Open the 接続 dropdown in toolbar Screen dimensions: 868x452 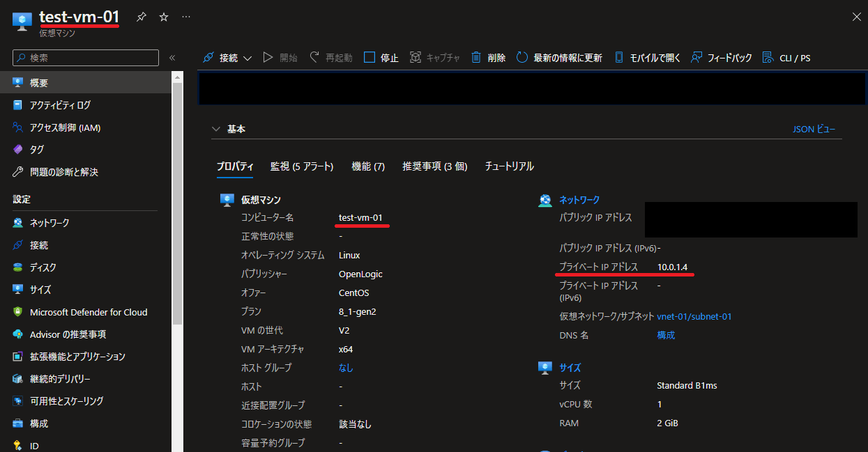point(227,58)
